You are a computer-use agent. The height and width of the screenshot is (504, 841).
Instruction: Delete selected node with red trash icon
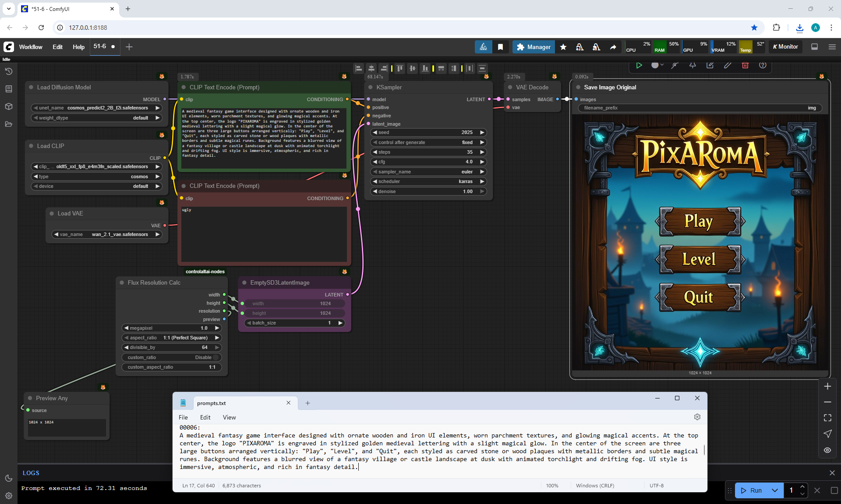745,65
